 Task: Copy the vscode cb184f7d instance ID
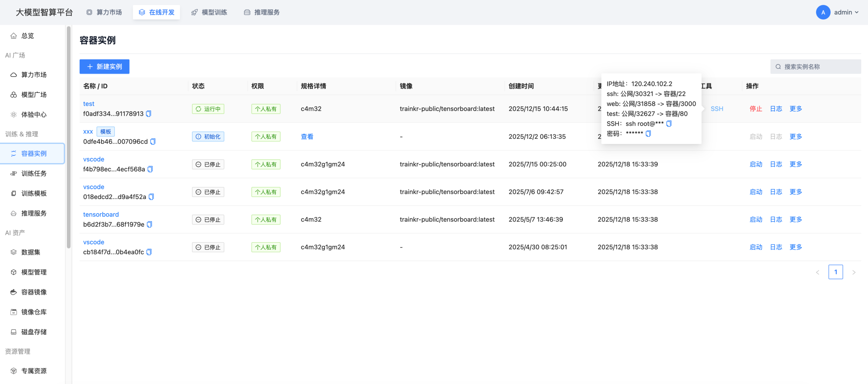point(149,252)
